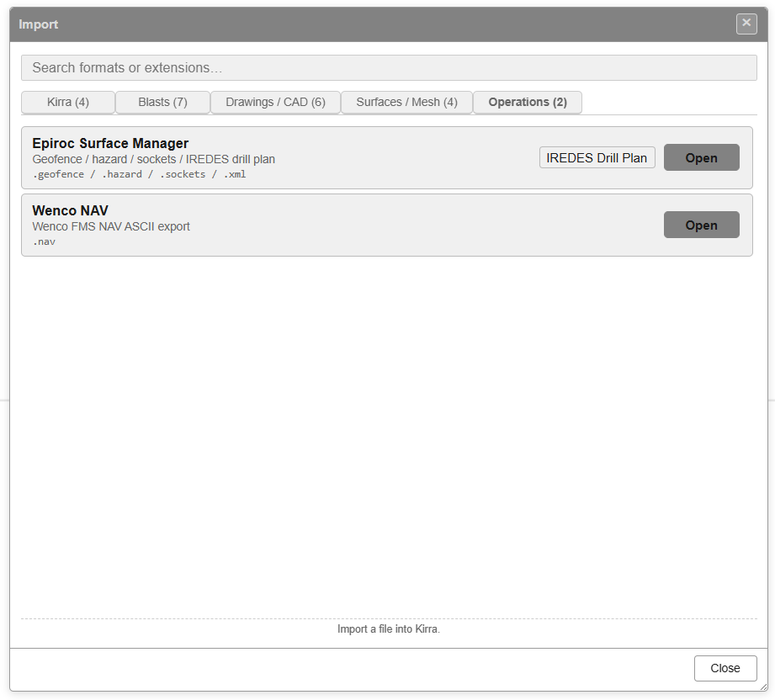Click the Geofence / hazard / sockets description
This screenshot has width=775, height=700.
pyautogui.click(x=154, y=159)
